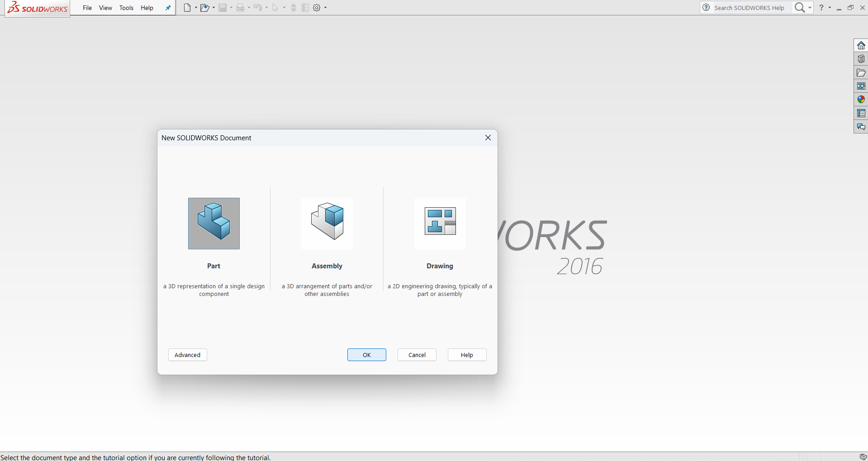Screen dimensions: 868x462
Task: Expand the Options gear dropdown arrow
Action: [325, 8]
